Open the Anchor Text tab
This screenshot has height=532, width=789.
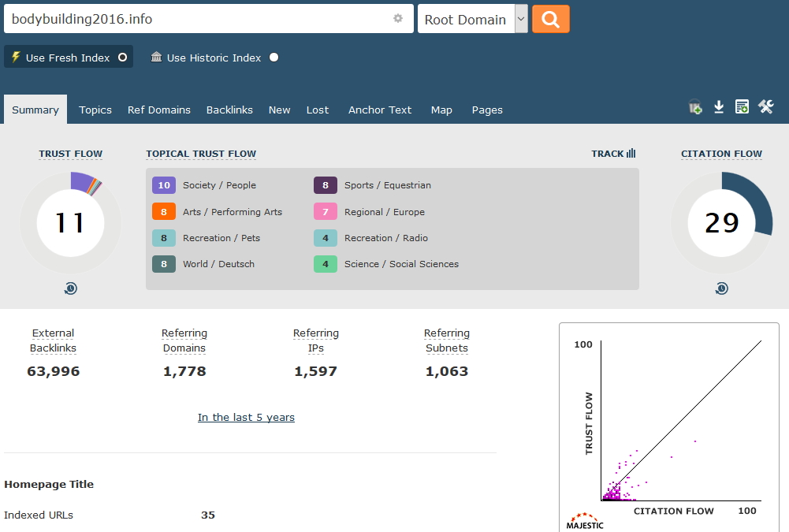(380, 110)
